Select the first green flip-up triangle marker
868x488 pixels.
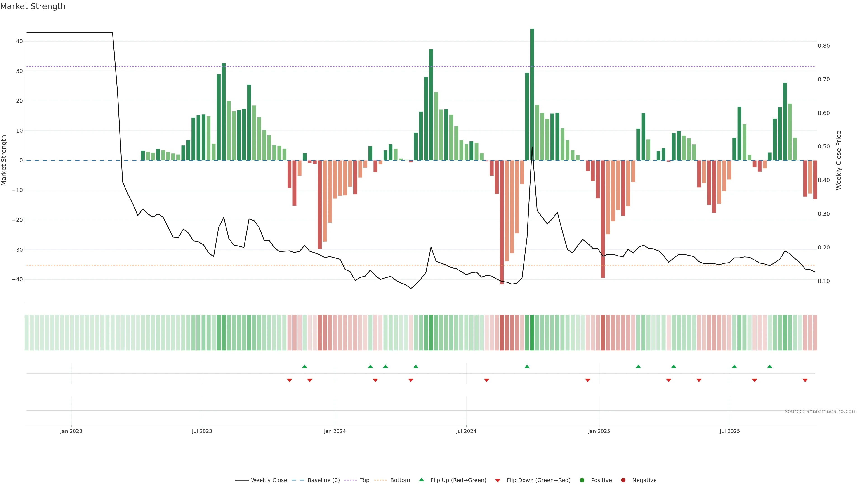tap(305, 366)
